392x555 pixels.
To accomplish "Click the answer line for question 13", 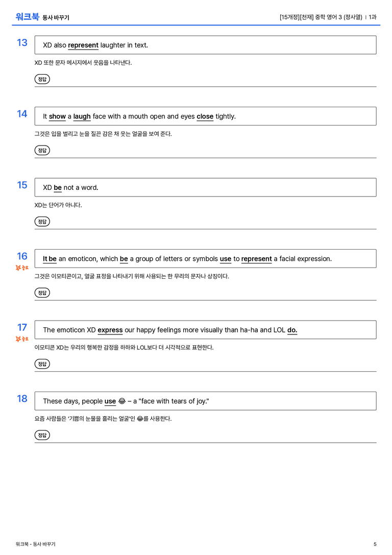I will coord(213,80).
